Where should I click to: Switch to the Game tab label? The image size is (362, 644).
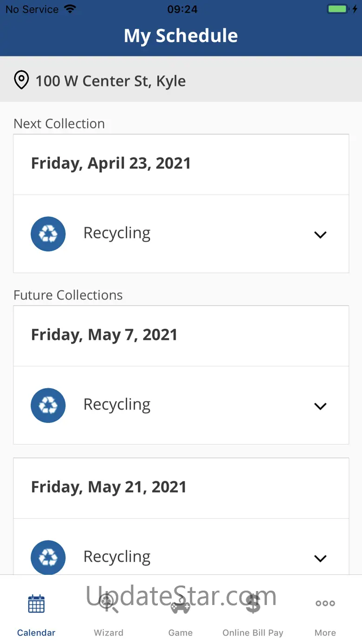181,633
